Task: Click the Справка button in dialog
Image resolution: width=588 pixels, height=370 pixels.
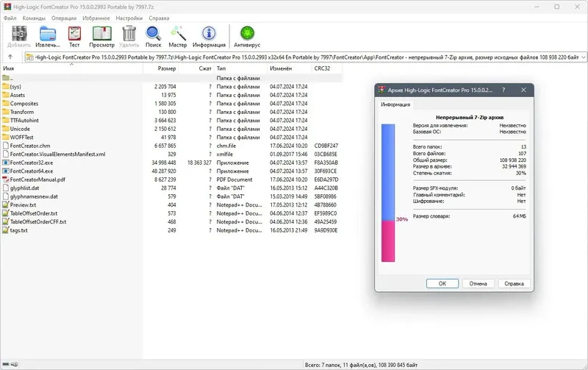Action: point(514,283)
